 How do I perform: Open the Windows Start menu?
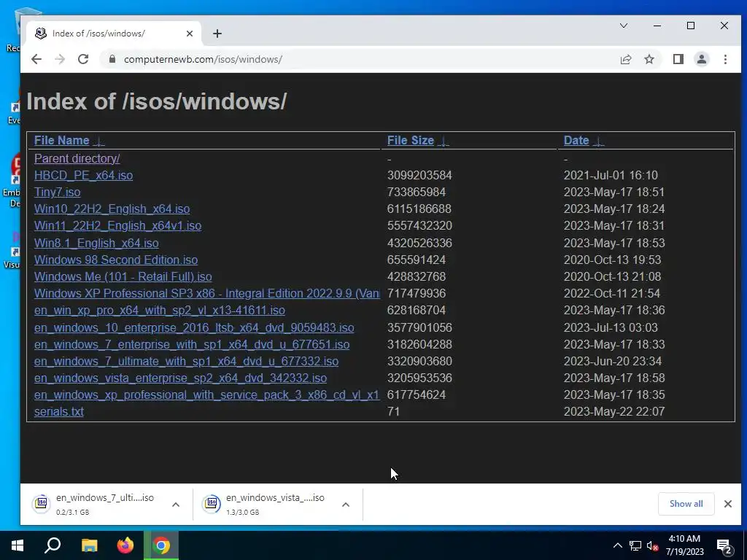pos(18,545)
